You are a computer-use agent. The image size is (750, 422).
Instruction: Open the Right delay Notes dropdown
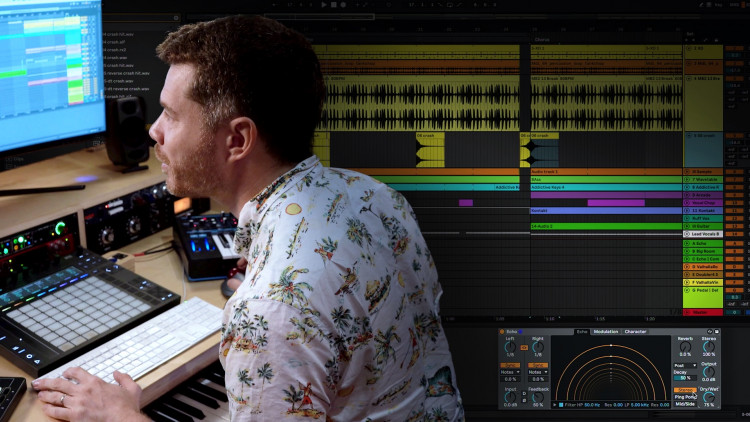tap(538, 372)
